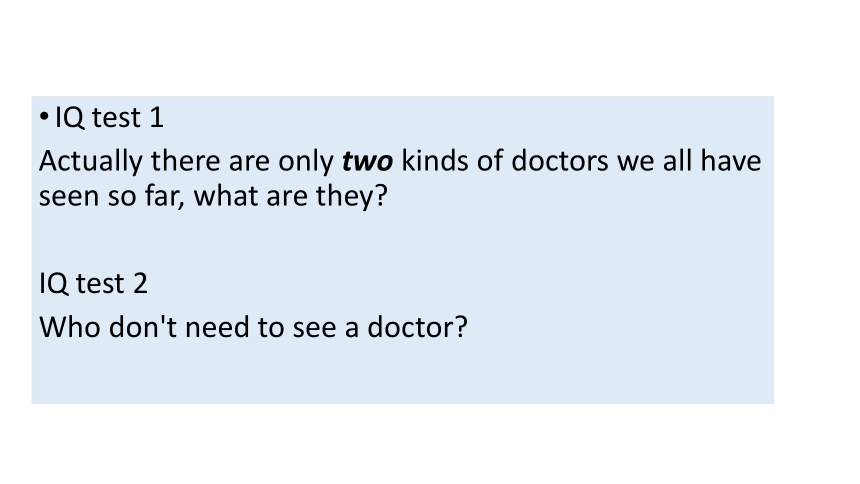The width and height of the screenshot is (860, 484).
Task: Click the bullet point before IQ test 1
Action: click(44, 117)
